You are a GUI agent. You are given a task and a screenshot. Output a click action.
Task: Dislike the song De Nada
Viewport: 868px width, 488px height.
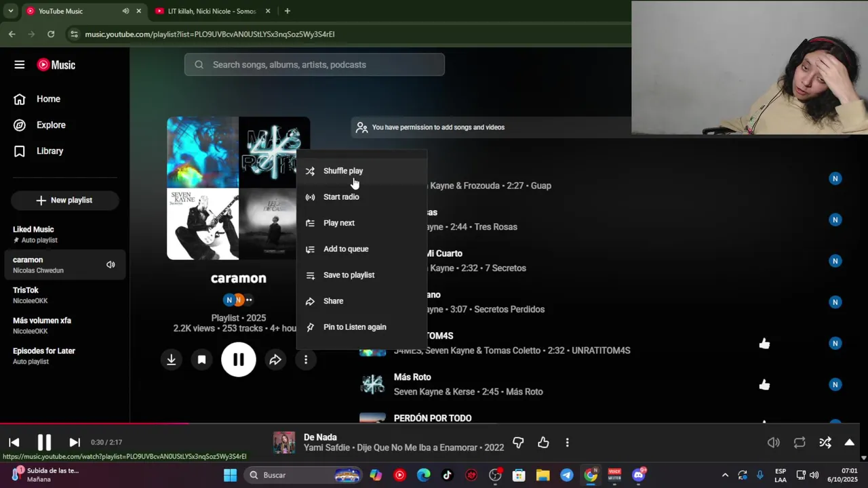(518, 443)
